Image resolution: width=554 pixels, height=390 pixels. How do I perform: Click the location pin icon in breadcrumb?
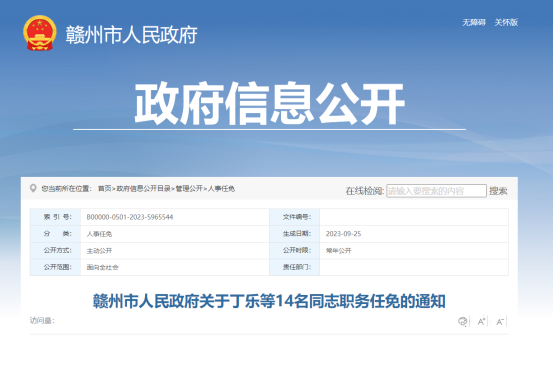tap(33, 188)
